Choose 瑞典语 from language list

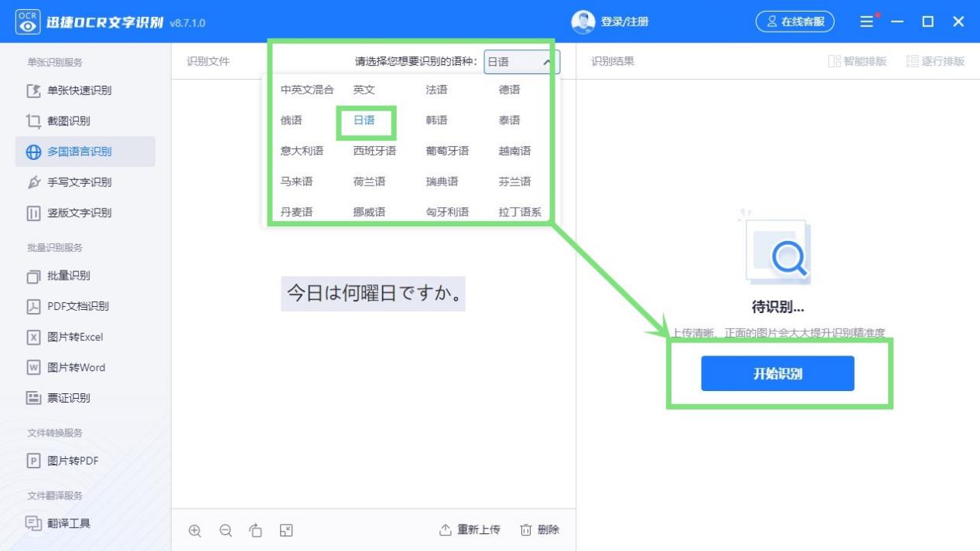pyautogui.click(x=442, y=182)
